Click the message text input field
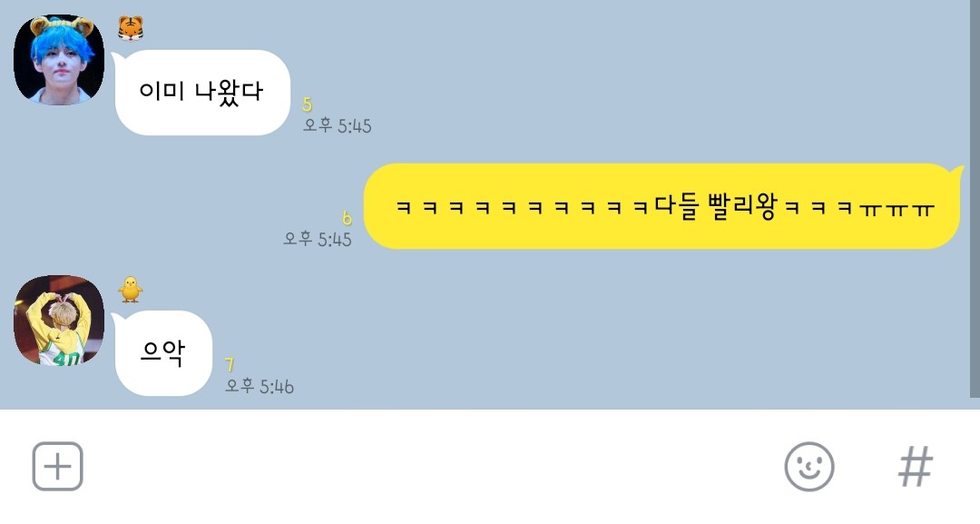 [431, 467]
